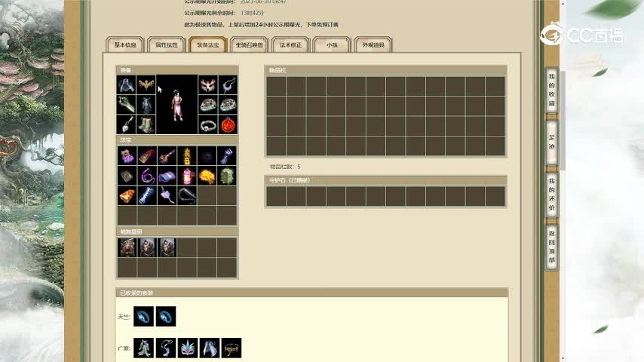
Task: Select the blue scroll 法宝 icon
Action: (167, 176)
